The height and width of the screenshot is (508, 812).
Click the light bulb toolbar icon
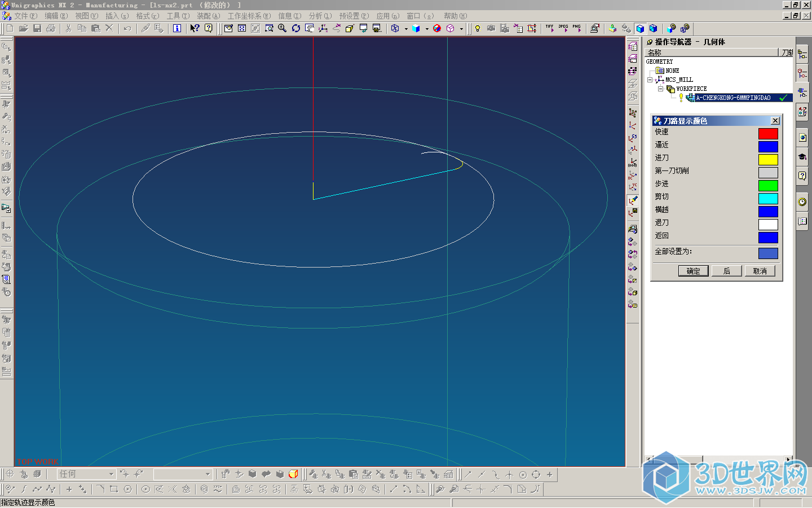click(478, 28)
